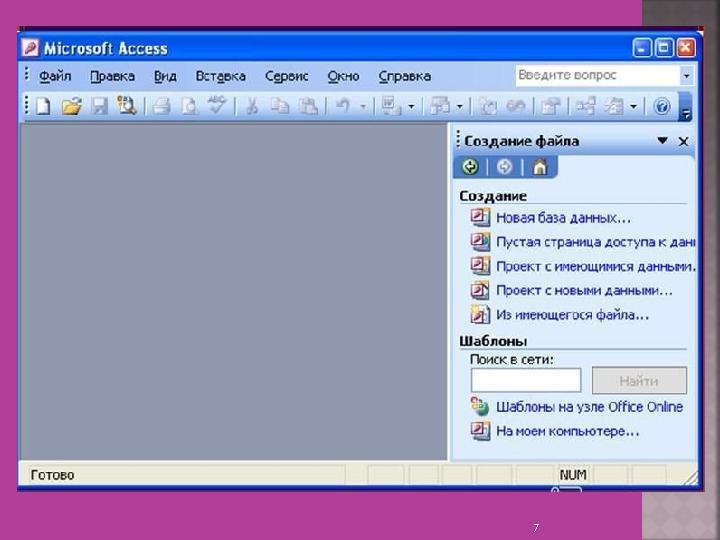Screen dimensions: 720x540
Task: Close the Создание файла task pane
Action: (683, 141)
